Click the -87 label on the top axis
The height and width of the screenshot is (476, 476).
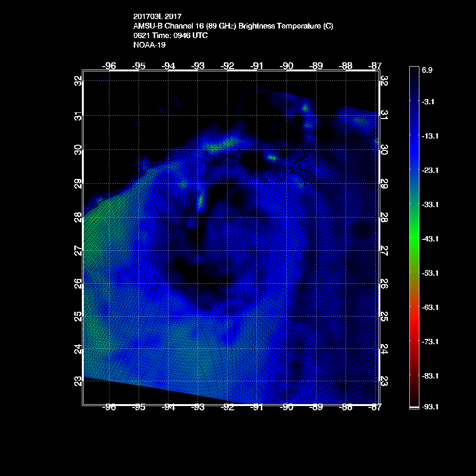point(375,66)
